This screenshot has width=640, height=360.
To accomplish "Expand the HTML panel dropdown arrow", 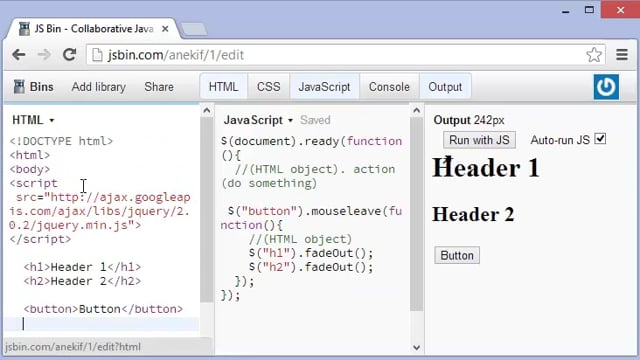I will click(x=52, y=120).
